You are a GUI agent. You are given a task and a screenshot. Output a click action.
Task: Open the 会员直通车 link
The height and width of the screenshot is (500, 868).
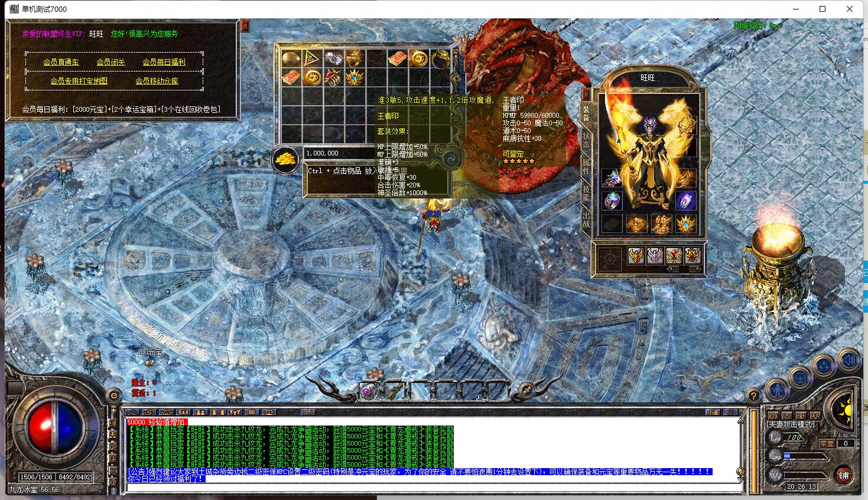(x=61, y=62)
